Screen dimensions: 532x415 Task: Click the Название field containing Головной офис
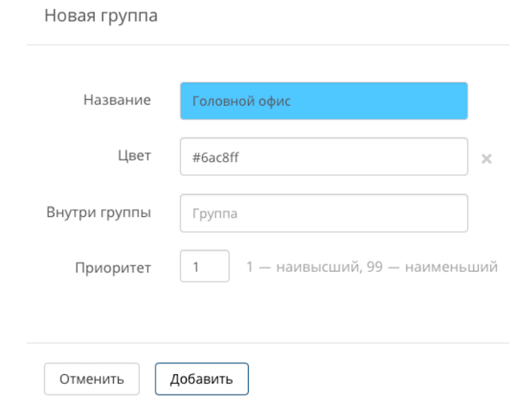coord(323,101)
